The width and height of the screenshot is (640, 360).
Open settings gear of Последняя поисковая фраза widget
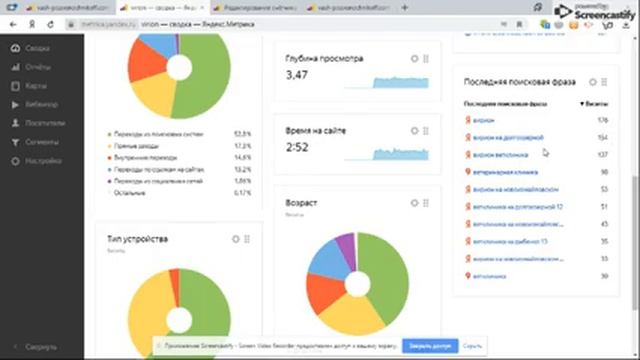click(593, 82)
